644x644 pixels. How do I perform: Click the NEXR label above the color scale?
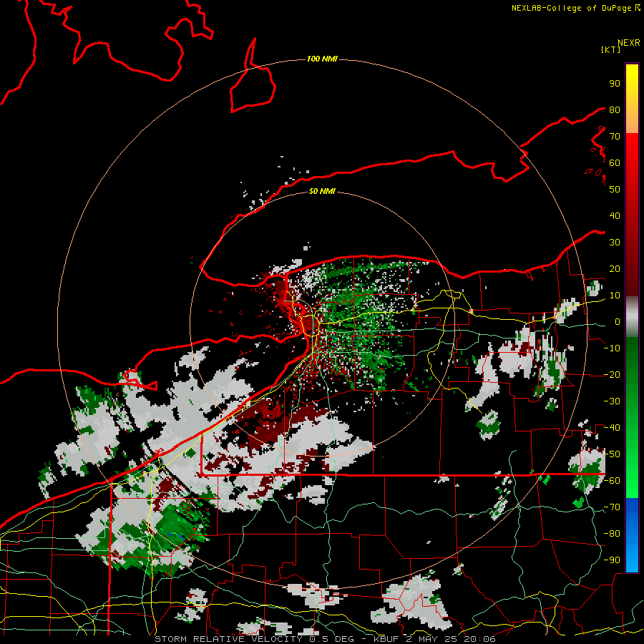click(629, 43)
